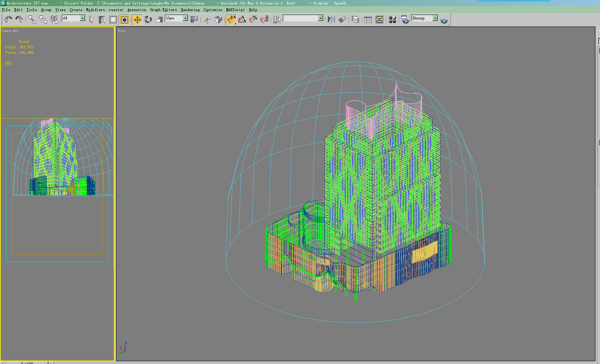
Task: Toggle Angle Snap
Action: 242,20
